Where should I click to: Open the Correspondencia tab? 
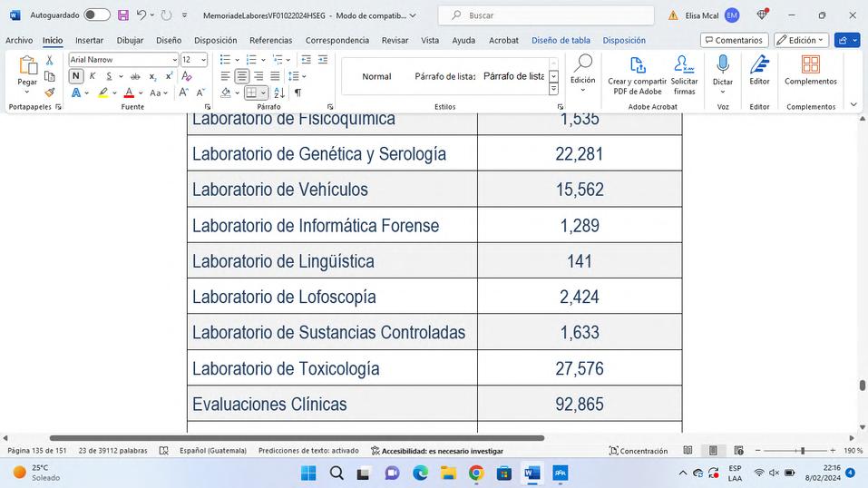(x=337, y=41)
